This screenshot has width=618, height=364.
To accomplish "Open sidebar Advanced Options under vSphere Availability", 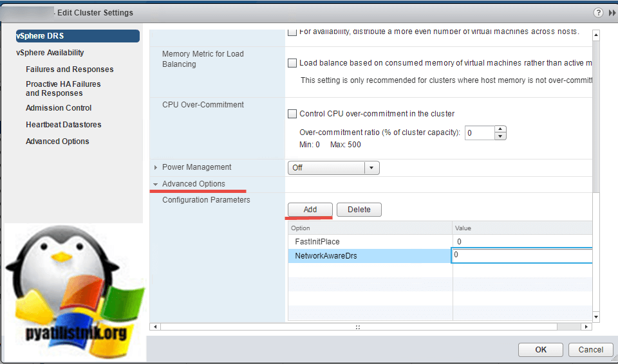I will click(57, 141).
